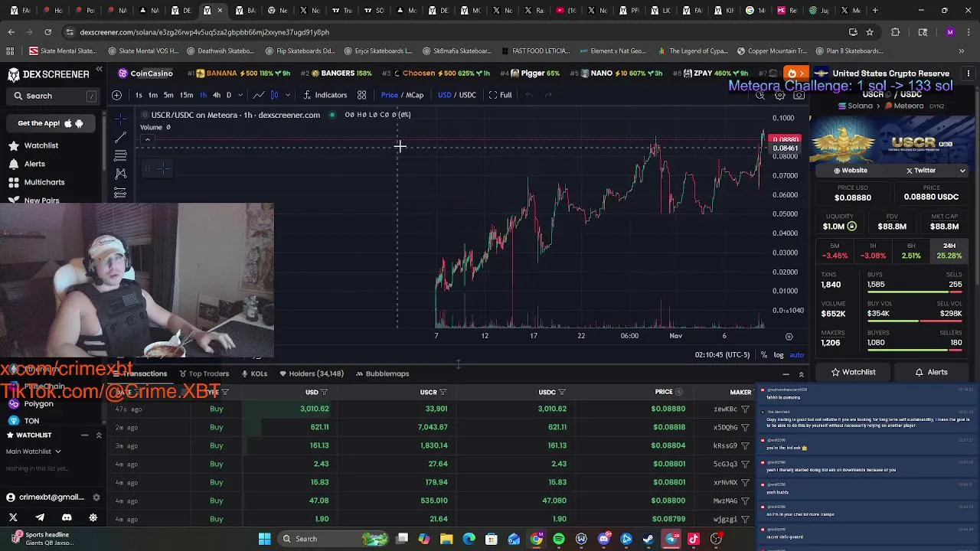Click the Alerts button below stats
Viewport: 980px width, 551px height.
(931, 372)
